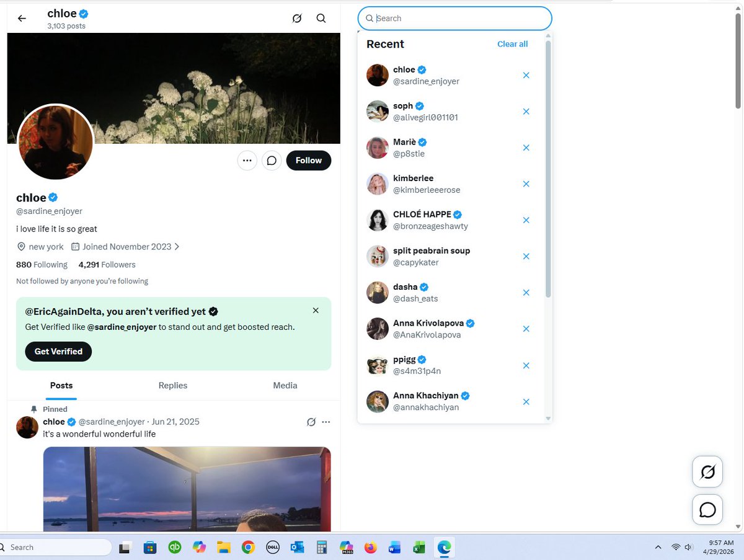
Task: Open Outlook from the taskbar
Action: click(x=297, y=548)
